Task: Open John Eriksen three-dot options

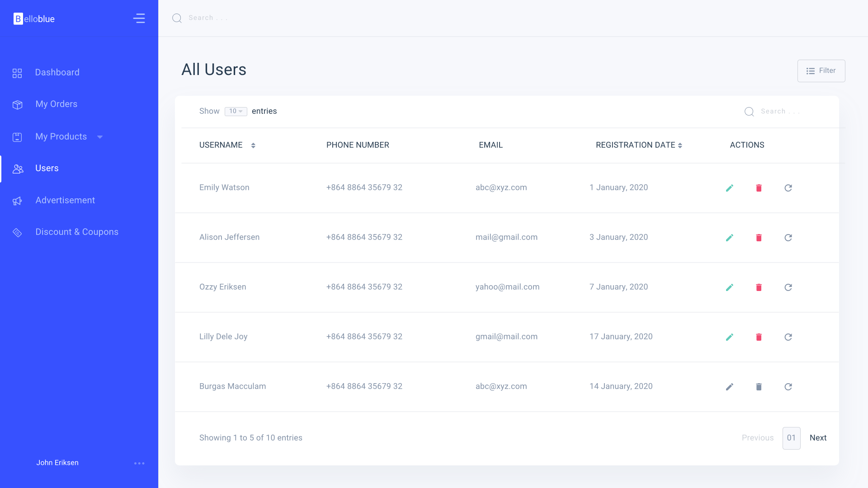Action: [x=139, y=463]
